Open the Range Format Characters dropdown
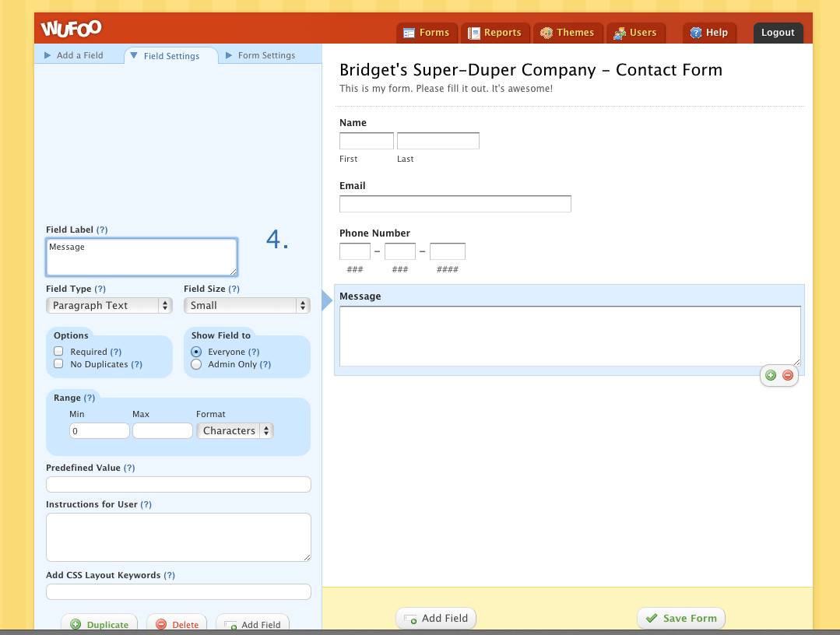The width and height of the screenshot is (840, 635). pos(235,430)
